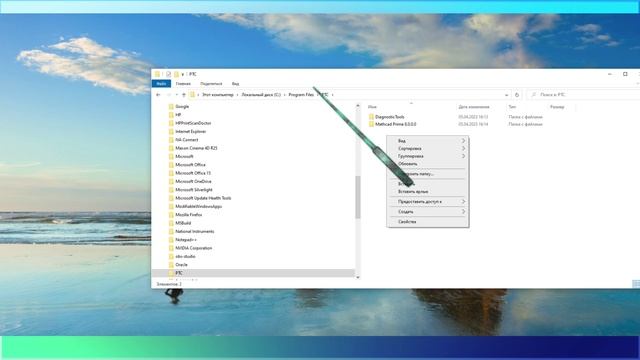
Task: Click the Maxon Cinema 4D R25 folder icon
Action: (x=171, y=148)
